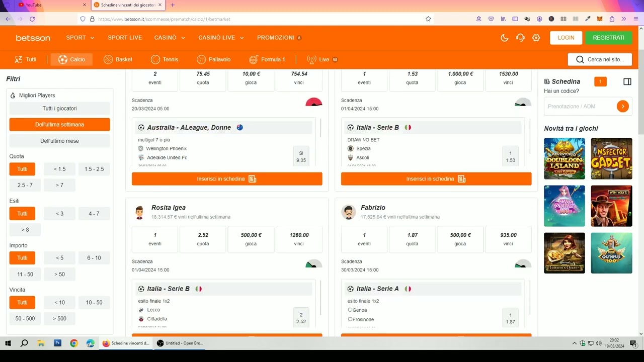644x362 pixels.
Task: Open Microsoft Edge from the taskbar
Action: coord(90,343)
